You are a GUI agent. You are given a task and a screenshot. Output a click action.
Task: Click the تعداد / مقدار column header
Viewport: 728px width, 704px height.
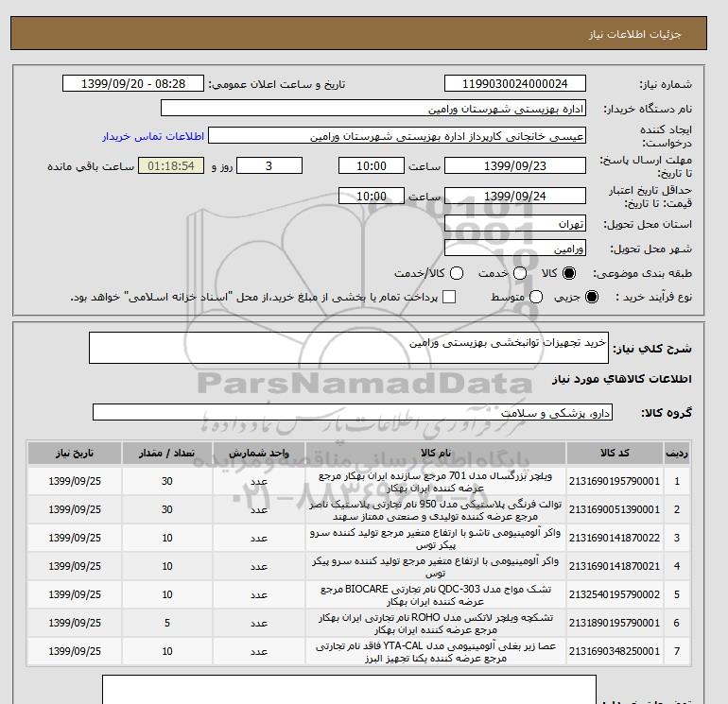[167, 453]
